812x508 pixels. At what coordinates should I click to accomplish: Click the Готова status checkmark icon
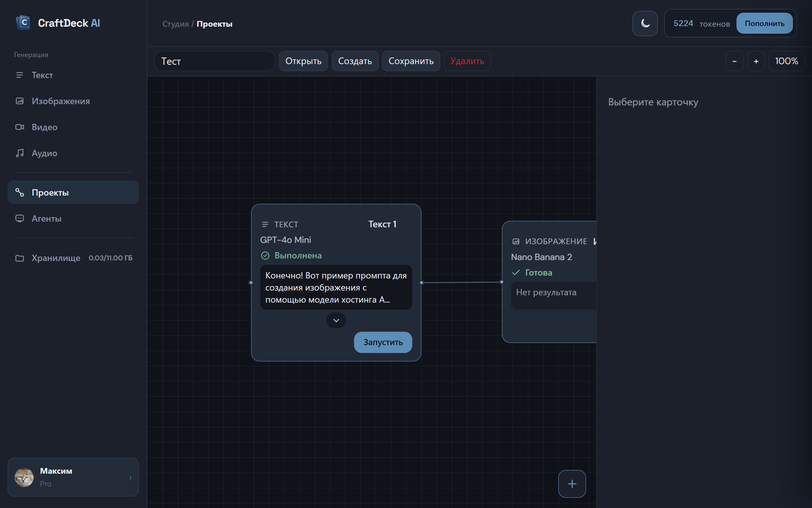point(516,272)
